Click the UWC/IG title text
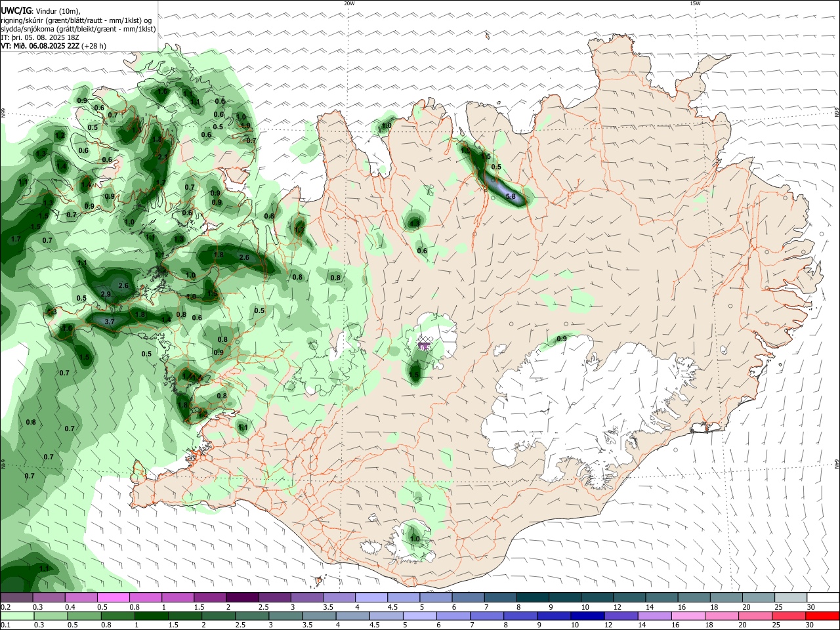Viewport: 840px width, 630px height. [16, 11]
